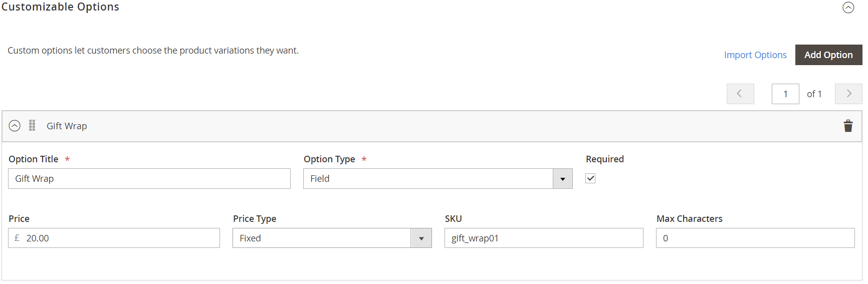Collapse the Customizable Options section
This screenshot has height=284, width=868.
click(848, 8)
